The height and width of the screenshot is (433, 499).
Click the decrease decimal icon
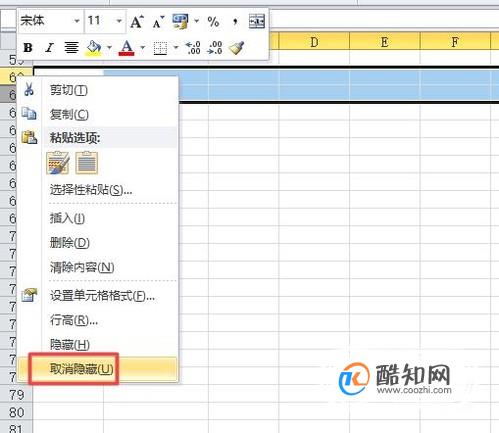215,48
